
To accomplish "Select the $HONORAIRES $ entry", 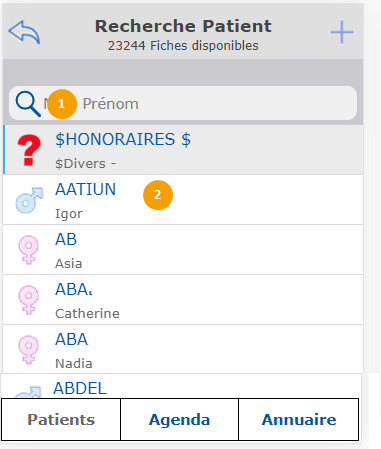I will pyautogui.click(x=183, y=150).
